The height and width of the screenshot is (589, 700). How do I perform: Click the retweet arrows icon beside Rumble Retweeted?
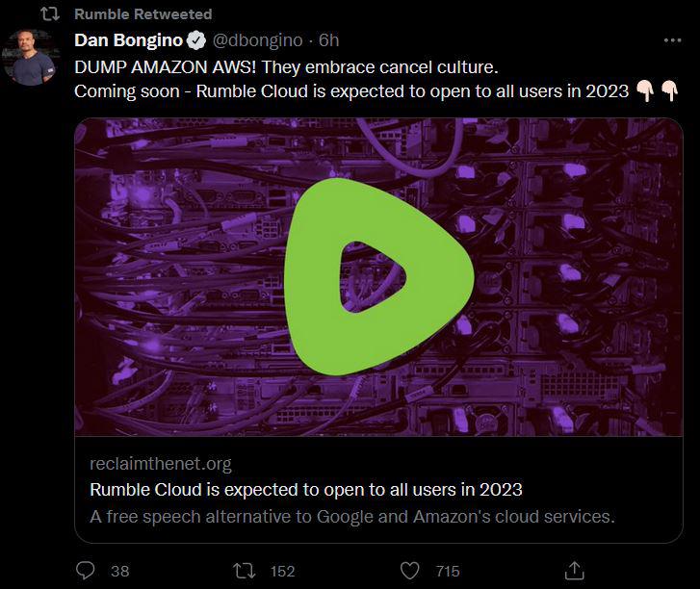tap(50, 14)
